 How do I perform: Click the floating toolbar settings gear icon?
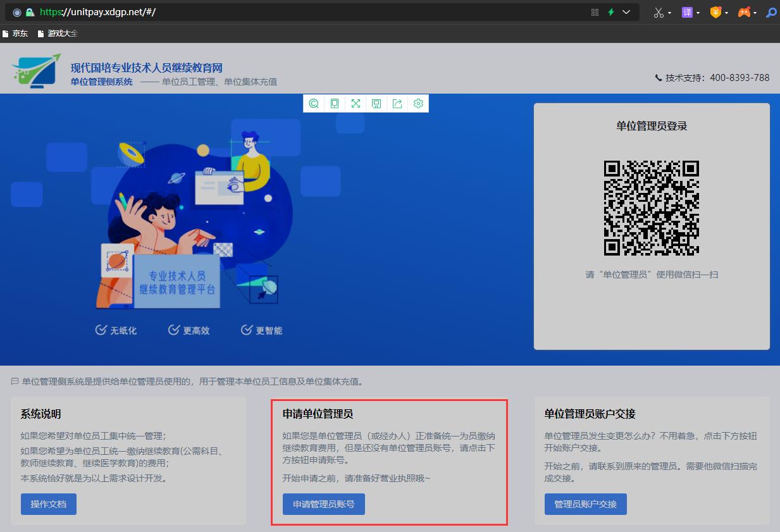[418, 104]
